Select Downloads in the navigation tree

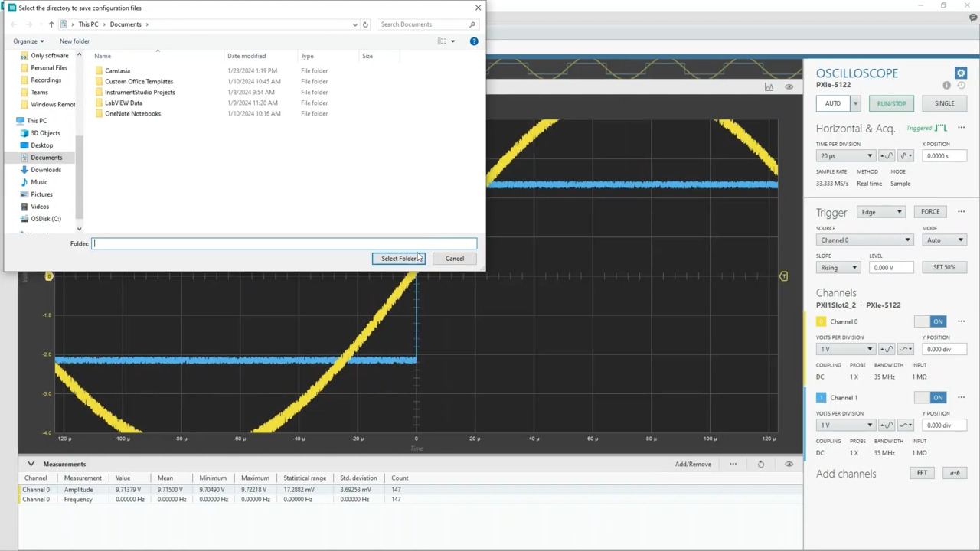[x=46, y=170]
